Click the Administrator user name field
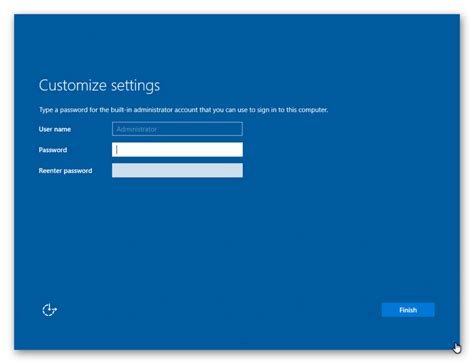474x364 pixels. click(177, 129)
